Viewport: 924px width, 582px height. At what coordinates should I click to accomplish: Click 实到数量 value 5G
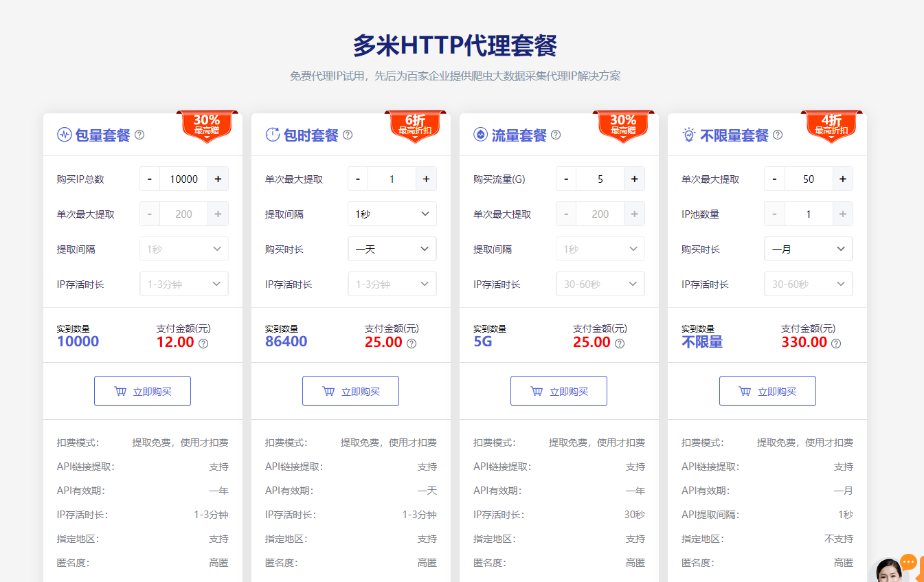[483, 342]
